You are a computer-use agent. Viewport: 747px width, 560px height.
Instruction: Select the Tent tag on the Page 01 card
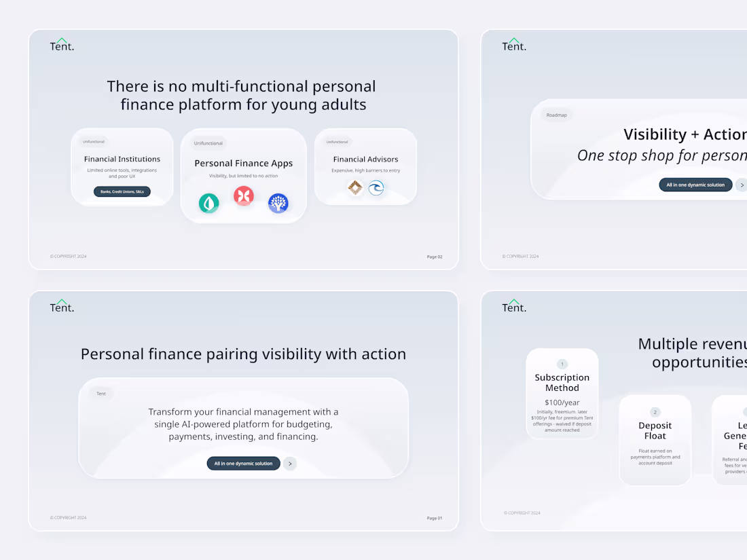[101, 394]
